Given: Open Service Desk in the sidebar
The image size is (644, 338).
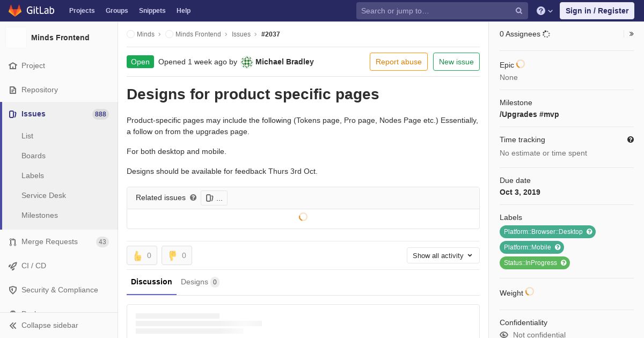Looking at the screenshot, I should tap(43, 195).
